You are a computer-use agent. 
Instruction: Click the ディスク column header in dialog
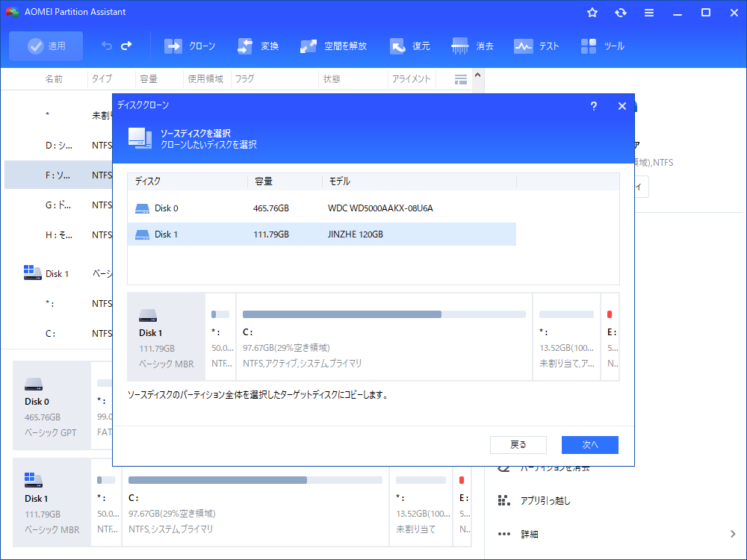(187, 181)
